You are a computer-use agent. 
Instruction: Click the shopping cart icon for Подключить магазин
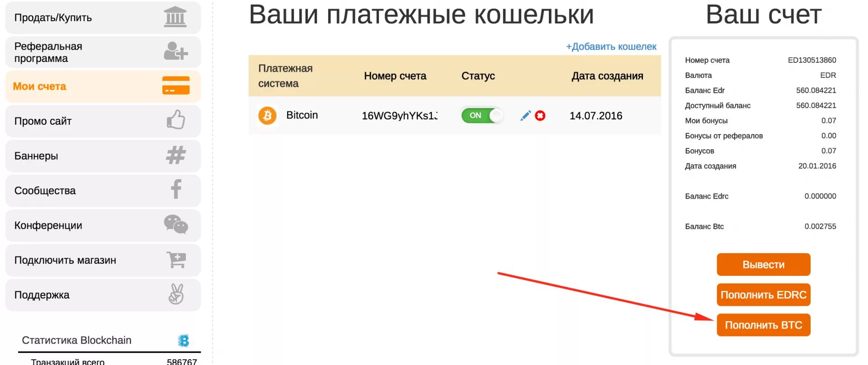tap(176, 260)
